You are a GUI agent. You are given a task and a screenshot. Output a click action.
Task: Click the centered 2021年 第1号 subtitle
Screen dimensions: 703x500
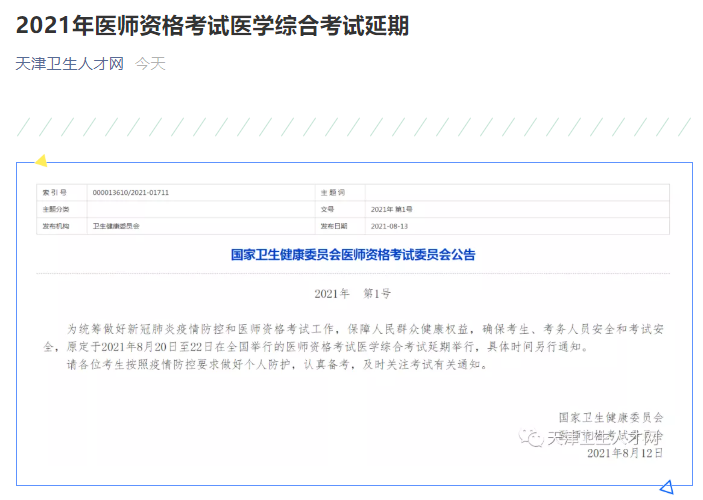pos(352,294)
